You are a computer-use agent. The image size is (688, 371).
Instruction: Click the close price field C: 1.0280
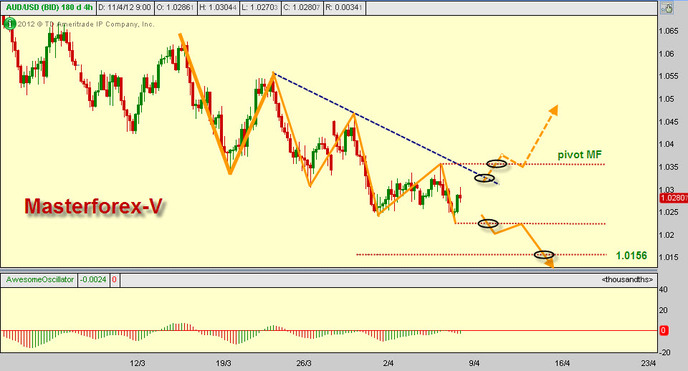(x=302, y=8)
